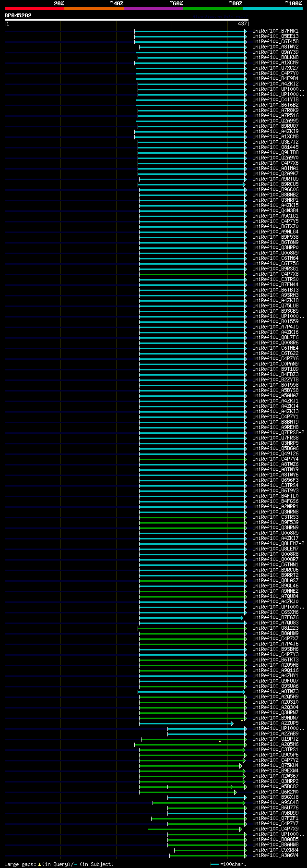
Task: Select UniRef100_B9F539 label
Action: tap(275, 522)
